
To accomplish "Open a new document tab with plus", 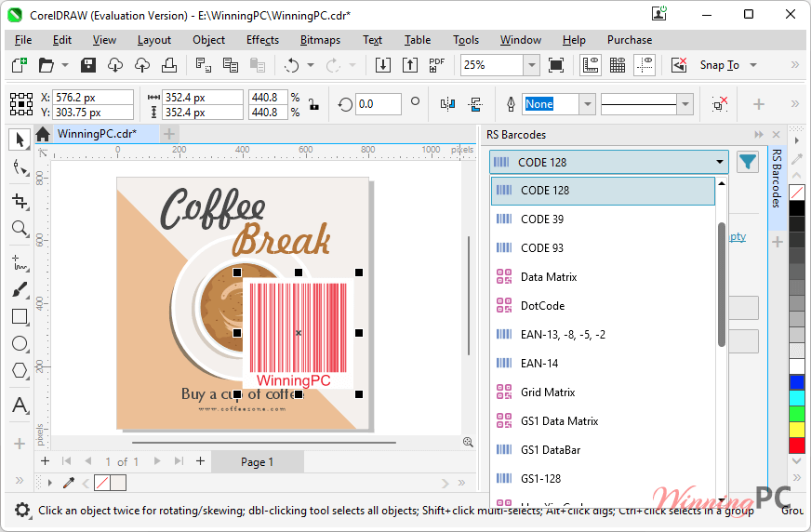I will pyautogui.click(x=168, y=135).
